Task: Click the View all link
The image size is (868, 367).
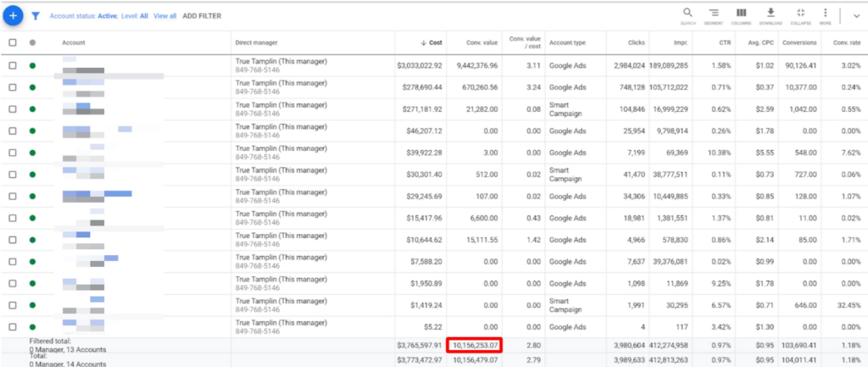Action: (165, 16)
